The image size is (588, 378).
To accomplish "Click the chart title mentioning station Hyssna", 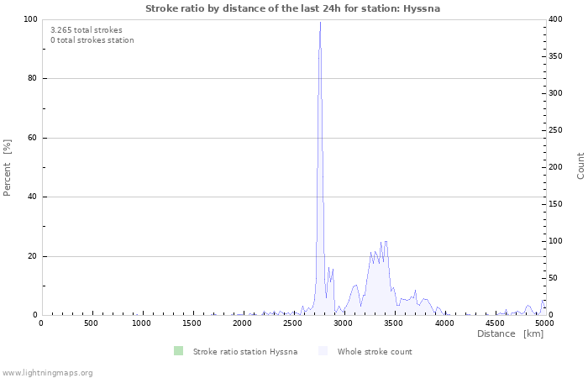I will [292, 8].
